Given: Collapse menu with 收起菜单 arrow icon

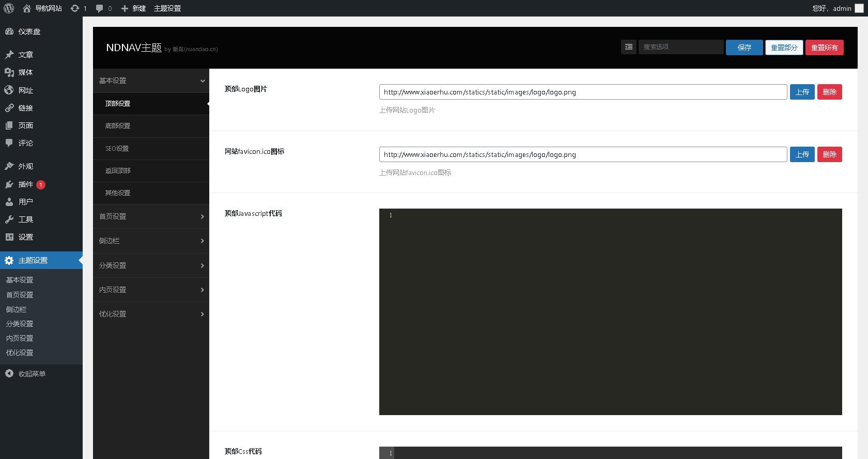Looking at the screenshot, I should point(9,373).
